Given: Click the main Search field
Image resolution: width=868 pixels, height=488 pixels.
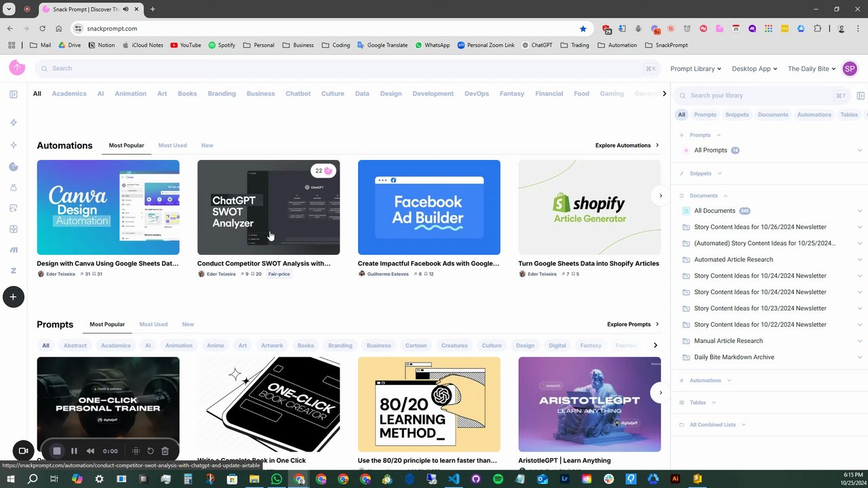Looking at the screenshot, I should tap(348, 68).
